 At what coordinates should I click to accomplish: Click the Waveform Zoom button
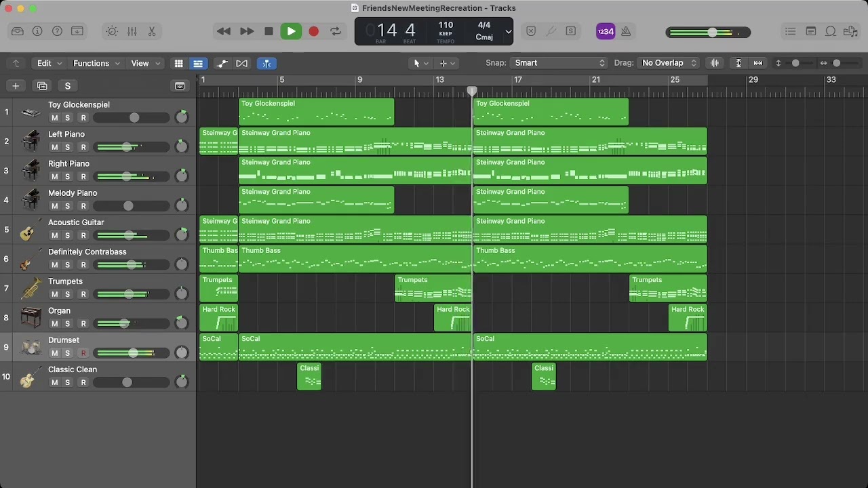pos(715,63)
